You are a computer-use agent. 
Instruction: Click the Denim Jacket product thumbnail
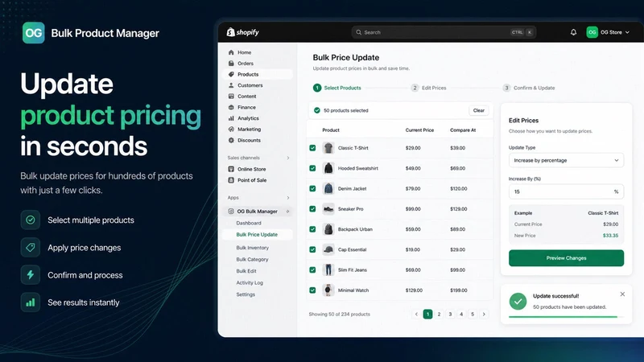[x=328, y=188]
